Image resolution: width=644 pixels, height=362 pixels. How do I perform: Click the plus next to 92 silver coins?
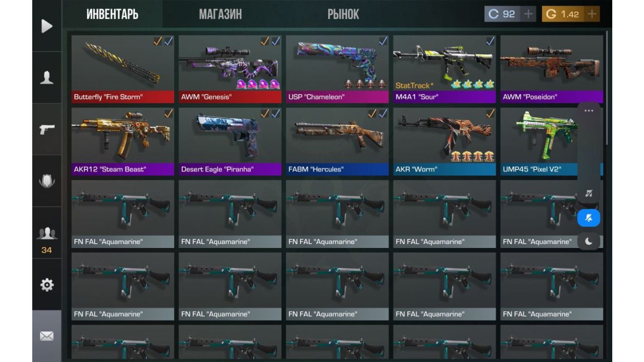pos(528,14)
